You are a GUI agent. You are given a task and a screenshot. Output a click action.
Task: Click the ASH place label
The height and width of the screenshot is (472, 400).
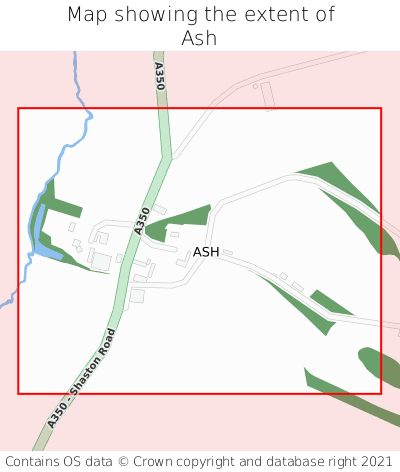coord(206,252)
